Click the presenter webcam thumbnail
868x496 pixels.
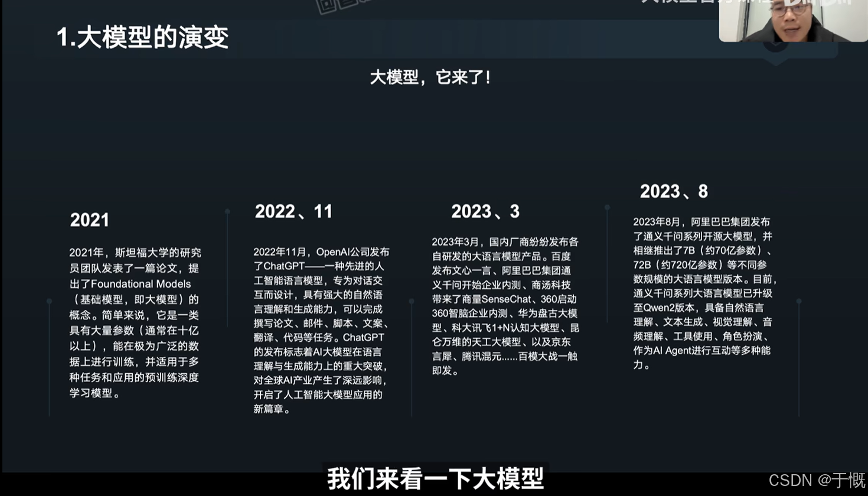[x=793, y=21]
